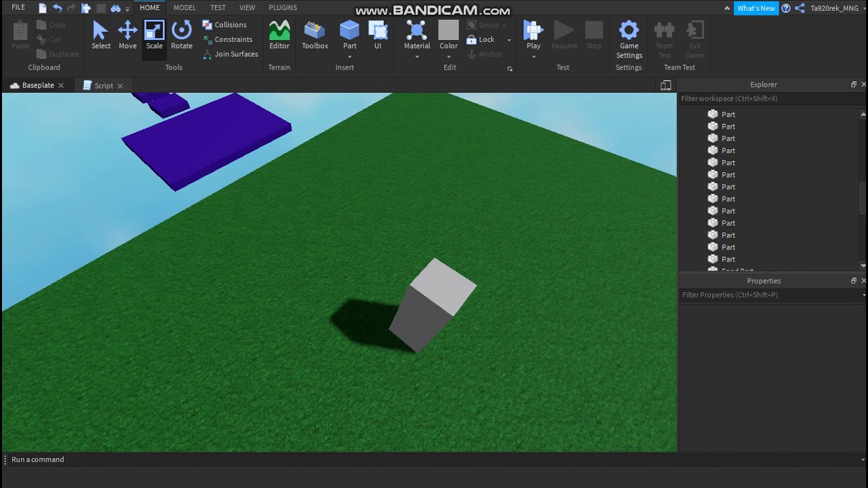Toggle Collisions option
This screenshot has height=488, width=868.
click(x=224, y=24)
